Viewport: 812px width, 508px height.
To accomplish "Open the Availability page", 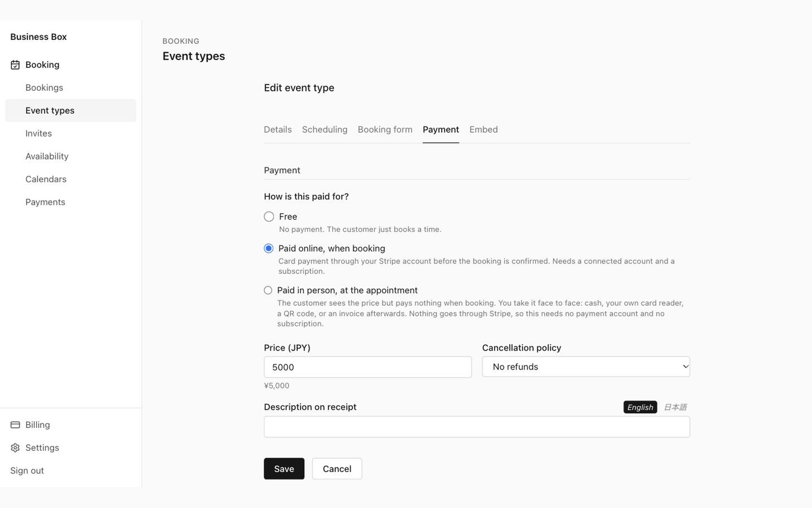I will pos(70,156).
